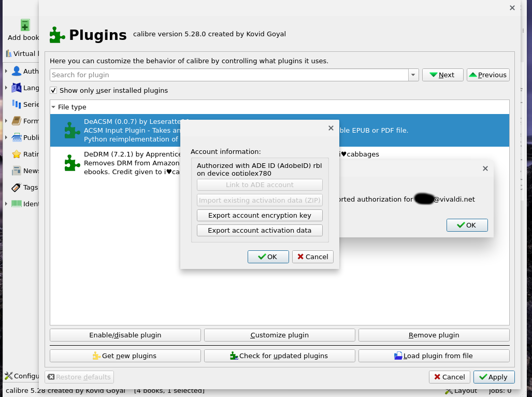Click Next to find next plugin match

coord(442,75)
